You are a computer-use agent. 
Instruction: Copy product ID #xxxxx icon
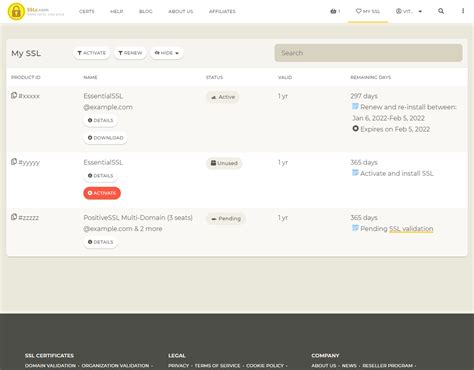point(14,96)
